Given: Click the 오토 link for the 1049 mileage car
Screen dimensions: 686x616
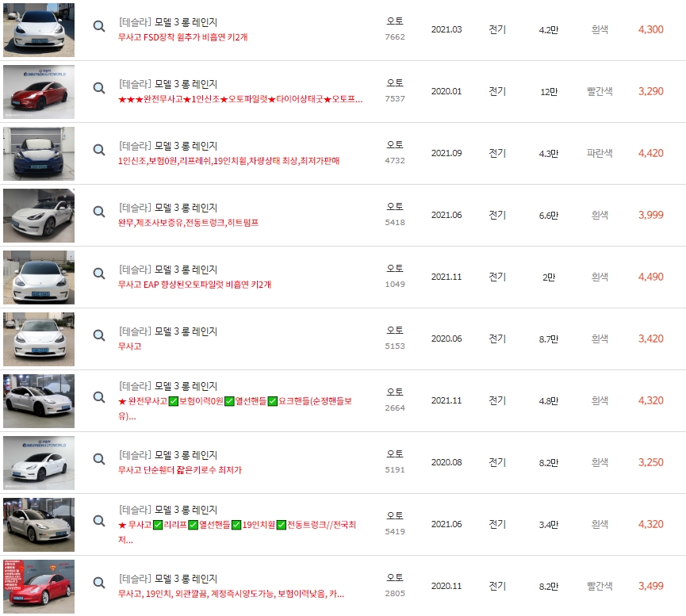Looking at the screenshot, I should click(x=394, y=268).
